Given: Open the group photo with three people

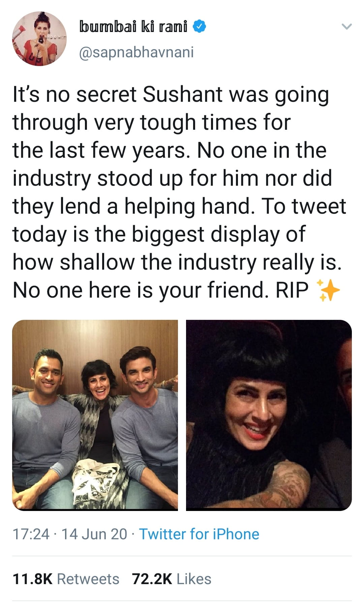Looking at the screenshot, I should tap(95, 415).
